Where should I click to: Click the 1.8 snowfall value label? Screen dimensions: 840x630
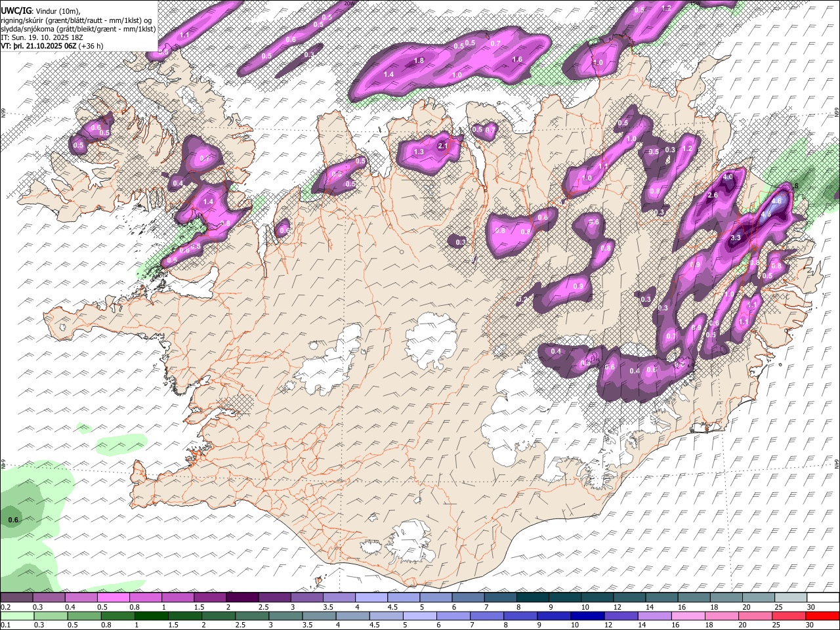pyautogui.click(x=419, y=61)
